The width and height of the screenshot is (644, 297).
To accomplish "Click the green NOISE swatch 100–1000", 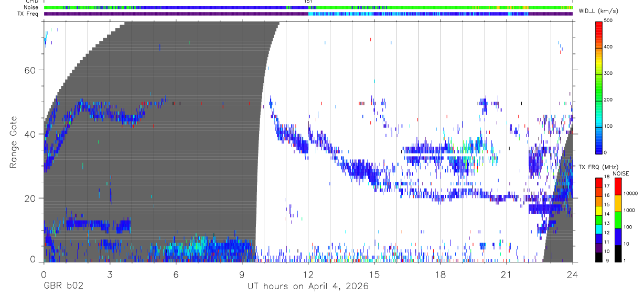I will point(618,219).
